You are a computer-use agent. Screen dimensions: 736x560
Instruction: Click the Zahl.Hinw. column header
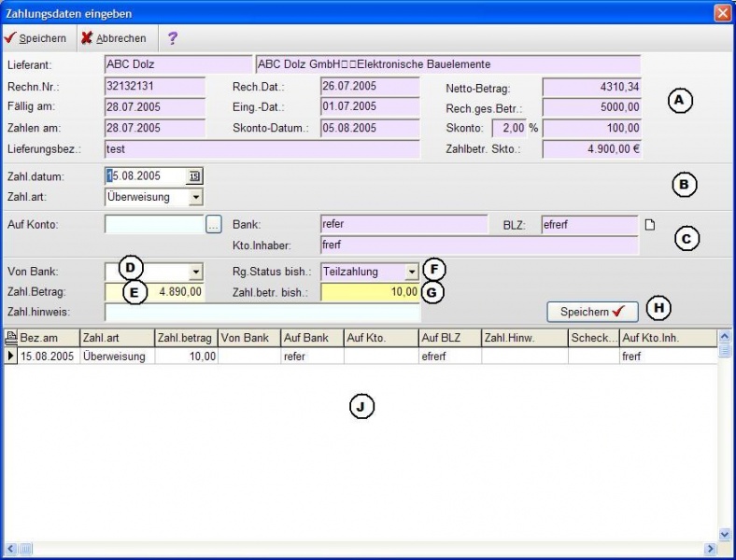[x=524, y=338]
